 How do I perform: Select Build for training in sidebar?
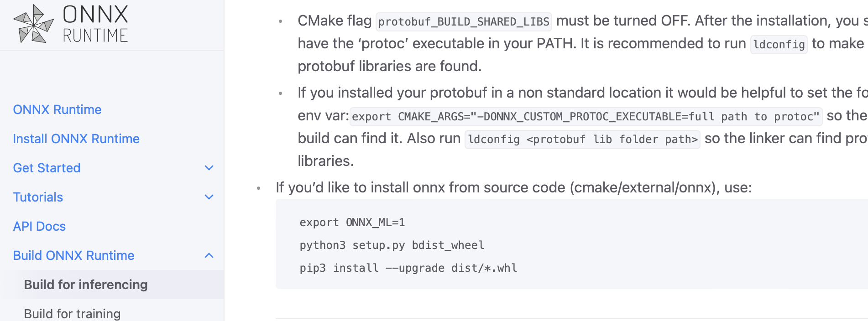tap(72, 313)
